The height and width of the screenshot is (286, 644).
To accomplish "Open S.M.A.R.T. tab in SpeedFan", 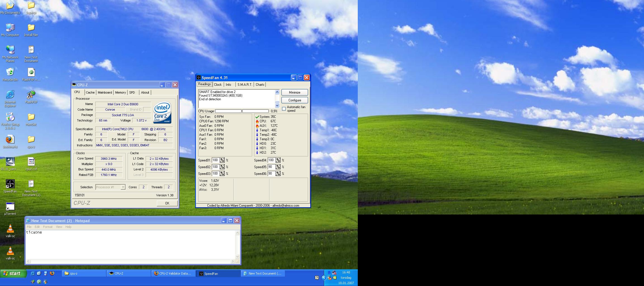I will [245, 85].
